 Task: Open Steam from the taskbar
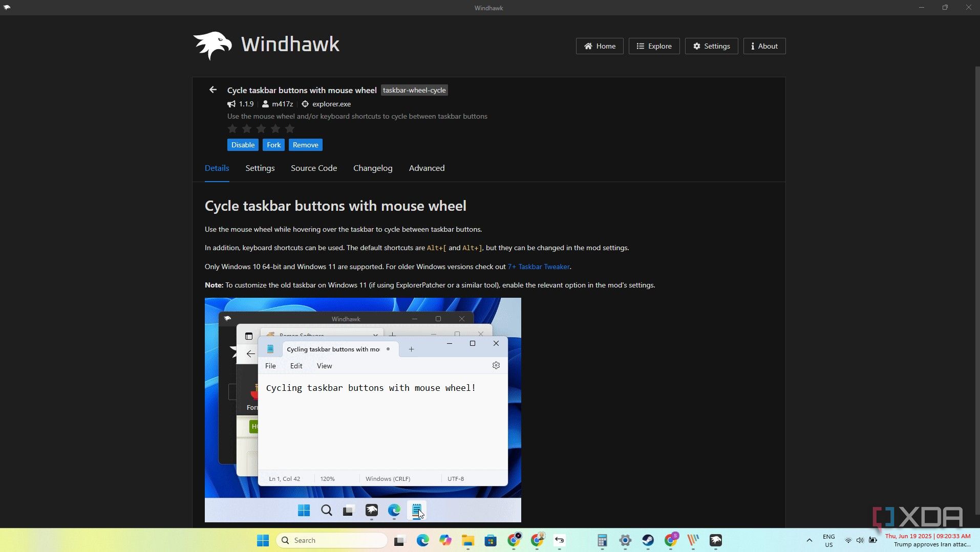(x=648, y=540)
